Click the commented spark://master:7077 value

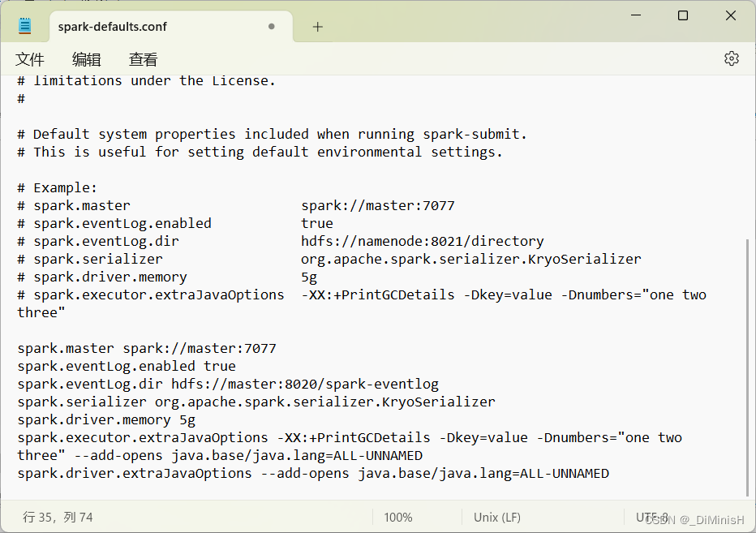click(x=377, y=205)
